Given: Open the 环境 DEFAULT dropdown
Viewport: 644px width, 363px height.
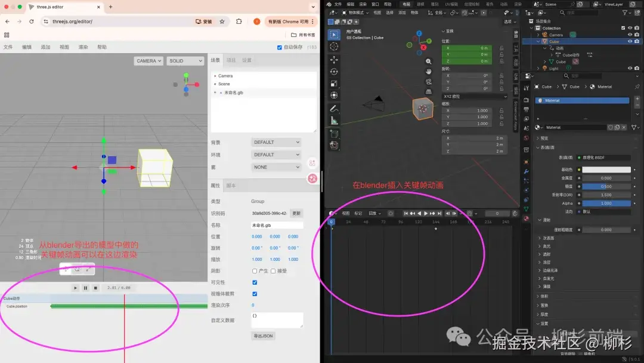Looking at the screenshot, I should point(276,155).
